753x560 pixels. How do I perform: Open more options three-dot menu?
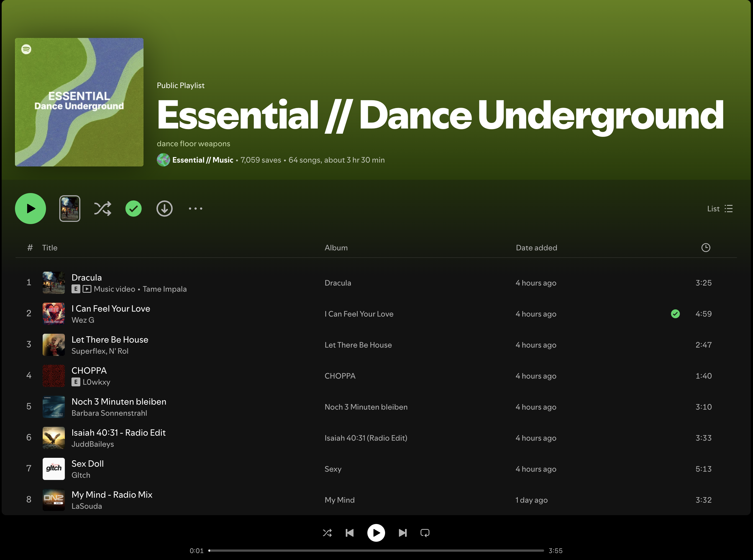(x=196, y=209)
